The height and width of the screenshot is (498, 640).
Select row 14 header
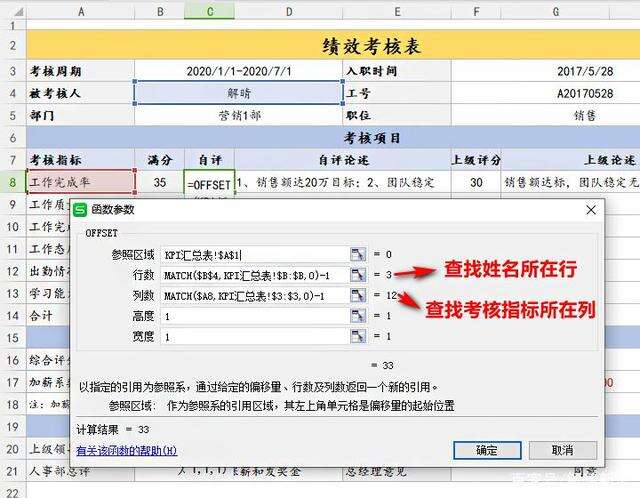13,316
